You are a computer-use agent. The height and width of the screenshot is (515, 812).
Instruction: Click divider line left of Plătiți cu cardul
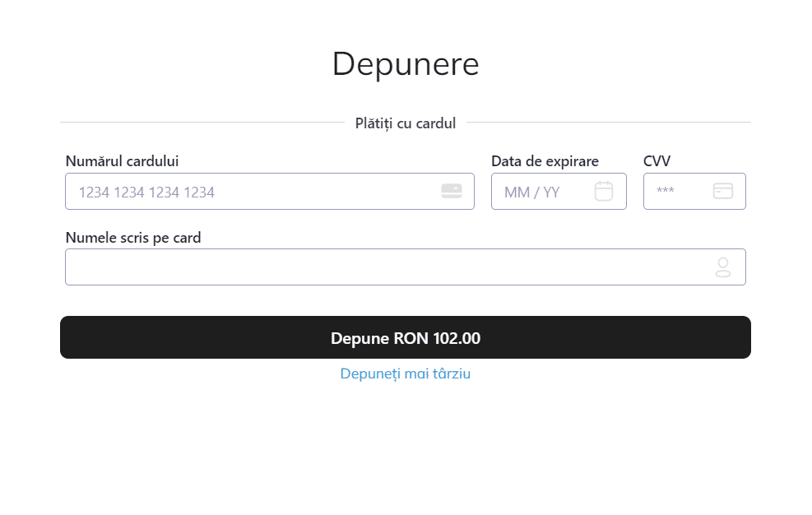[202, 123]
